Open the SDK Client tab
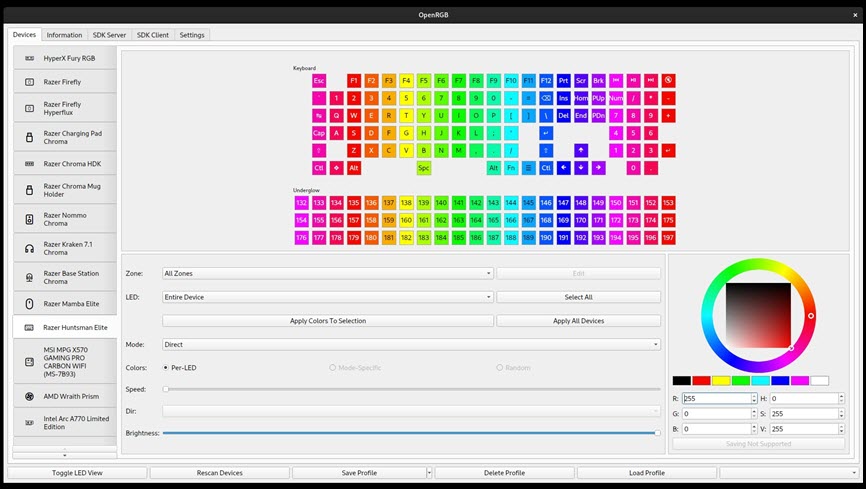 (153, 35)
